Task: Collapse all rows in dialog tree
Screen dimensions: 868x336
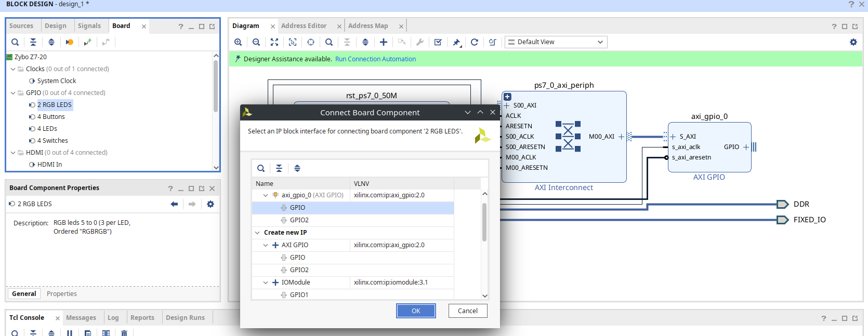Action: pyautogui.click(x=279, y=168)
